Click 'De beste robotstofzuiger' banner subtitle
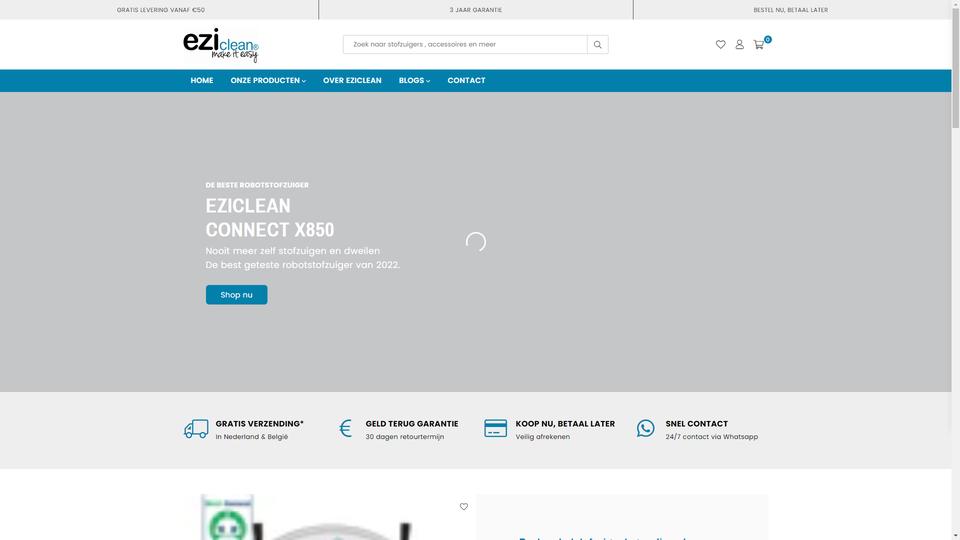The image size is (960, 540). [257, 185]
